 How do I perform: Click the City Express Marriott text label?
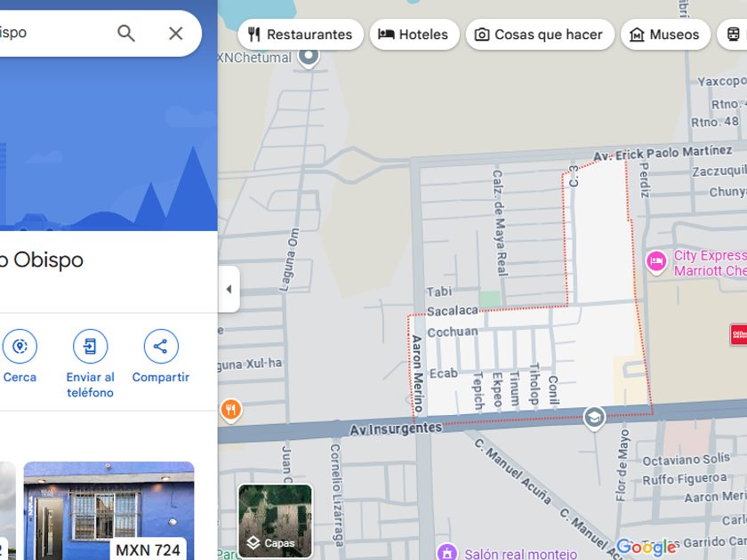710,263
